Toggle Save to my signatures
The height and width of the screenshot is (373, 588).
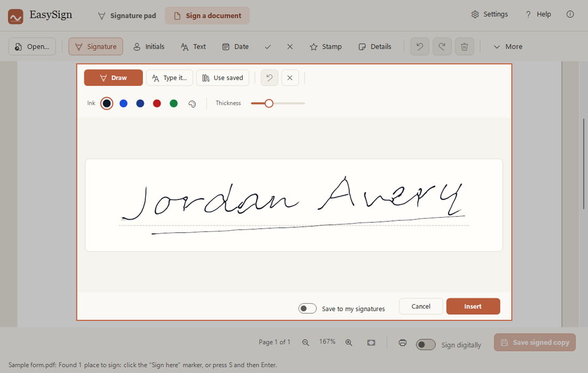tap(307, 308)
